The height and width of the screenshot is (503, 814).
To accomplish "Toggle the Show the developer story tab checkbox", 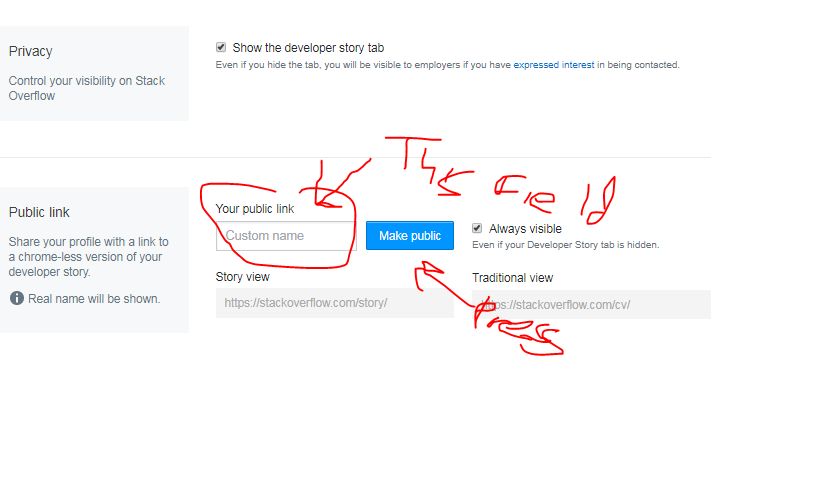I will pyautogui.click(x=221, y=47).
